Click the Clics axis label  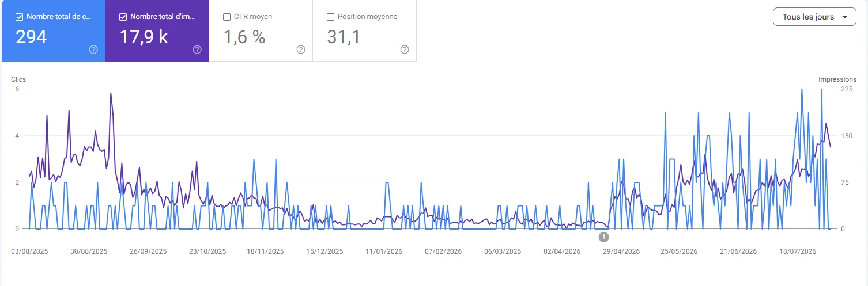point(18,79)
